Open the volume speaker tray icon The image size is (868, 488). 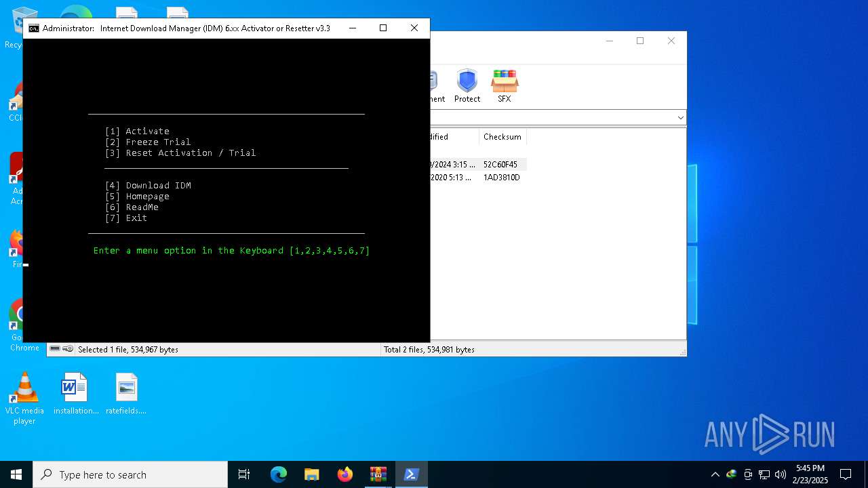pyautogui.click(x=781, y=474)
